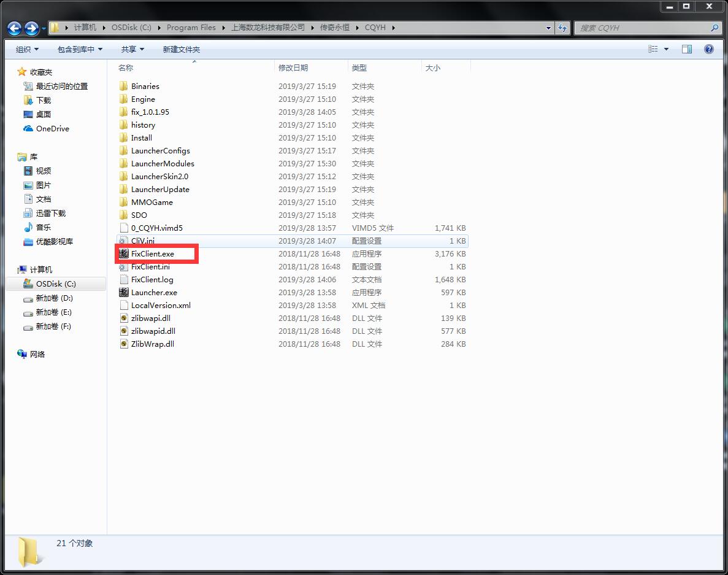This screenshot has width=728, height=575.
Task: Toggle the preview pane icon
Action: (687, 49)
